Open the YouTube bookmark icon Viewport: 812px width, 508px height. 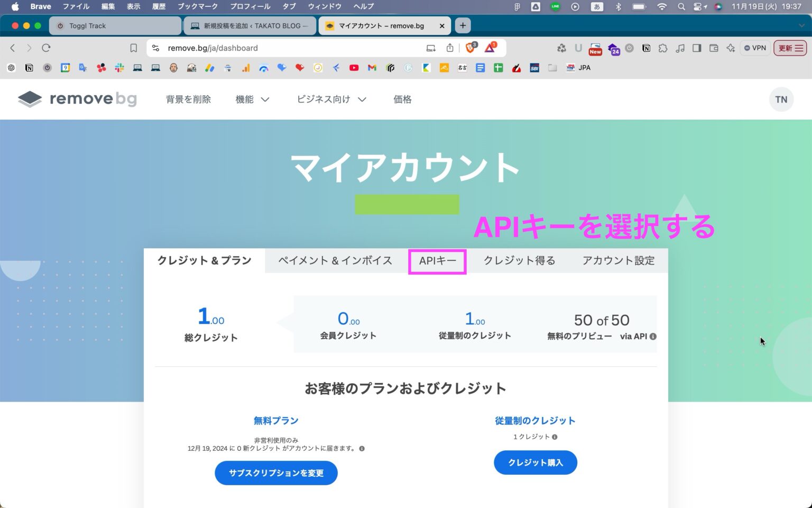tap(354, 68)
